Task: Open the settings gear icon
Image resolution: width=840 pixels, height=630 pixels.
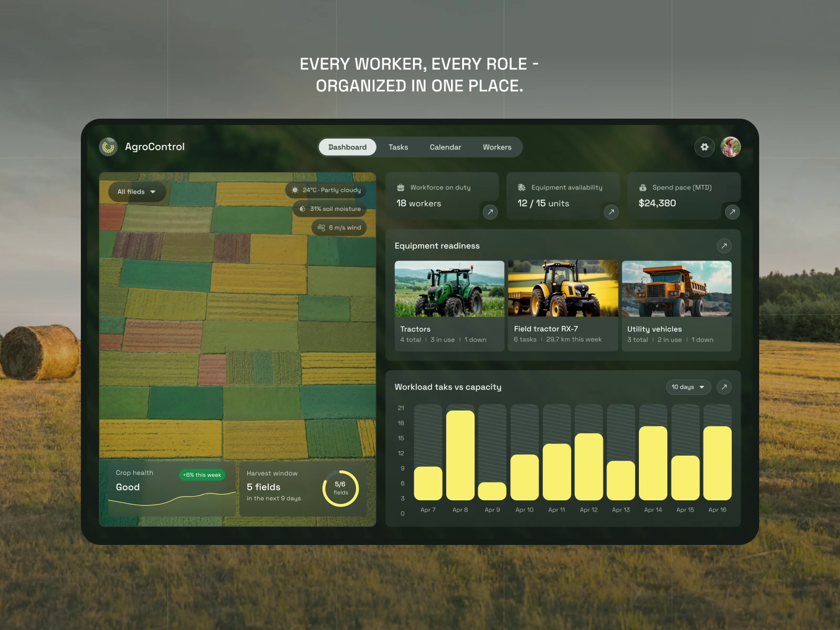Action: click(x=704, y=147)
